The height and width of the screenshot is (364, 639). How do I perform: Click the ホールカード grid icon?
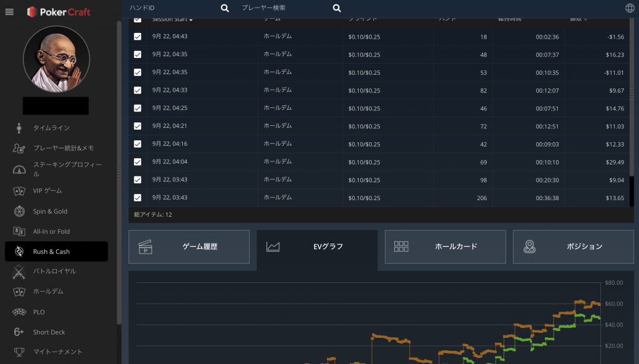pyautogui.click(x=401, y=246)
